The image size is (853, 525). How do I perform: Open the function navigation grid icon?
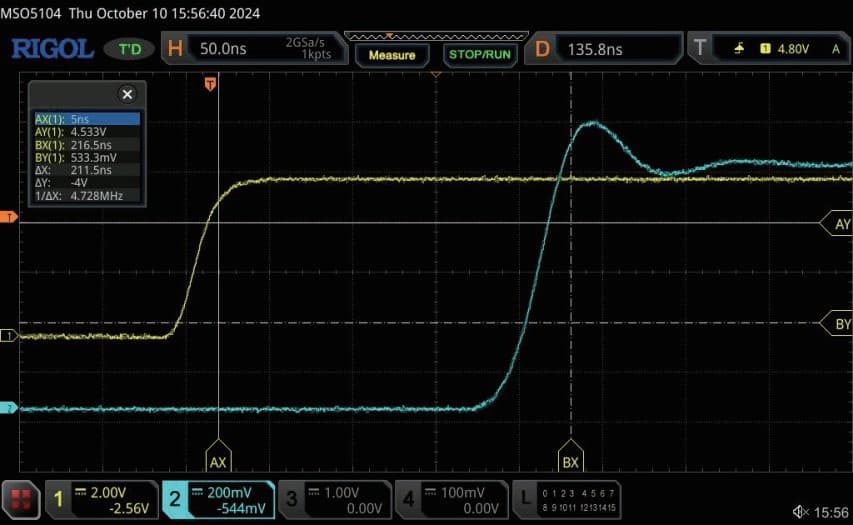click(x=21, y=498)
